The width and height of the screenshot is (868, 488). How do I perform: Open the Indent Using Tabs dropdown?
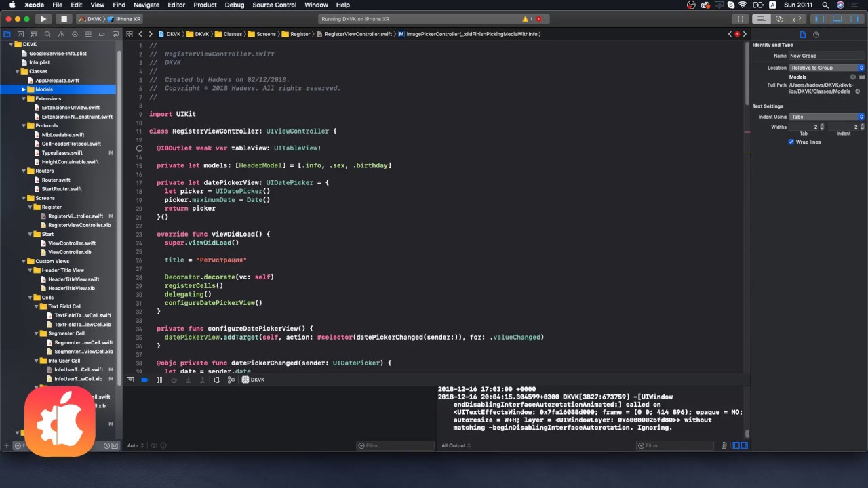[827, 117]
